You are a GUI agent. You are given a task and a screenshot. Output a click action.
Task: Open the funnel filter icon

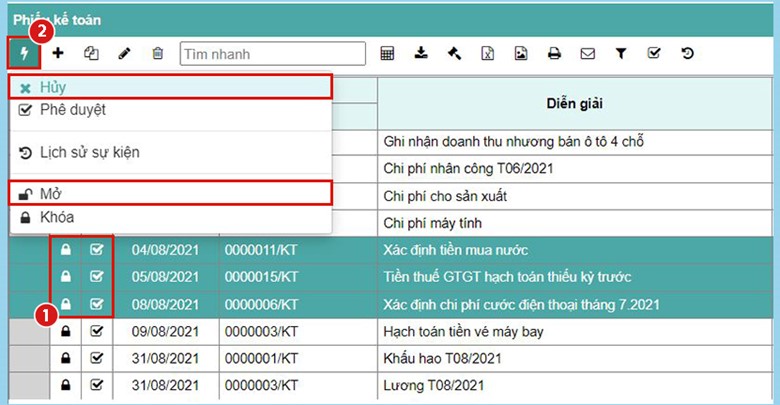coord(620,53)
